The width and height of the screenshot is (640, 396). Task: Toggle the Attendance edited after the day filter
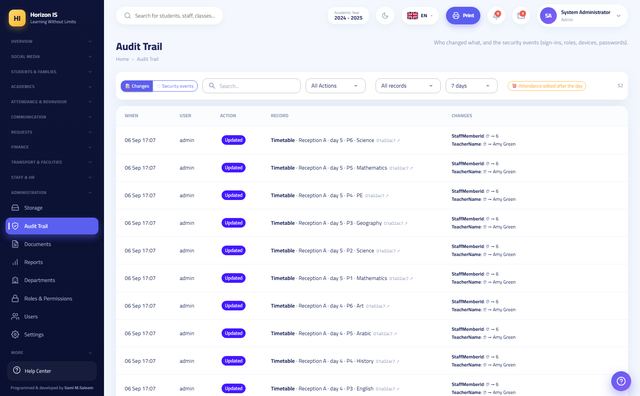tap(547, 86)
